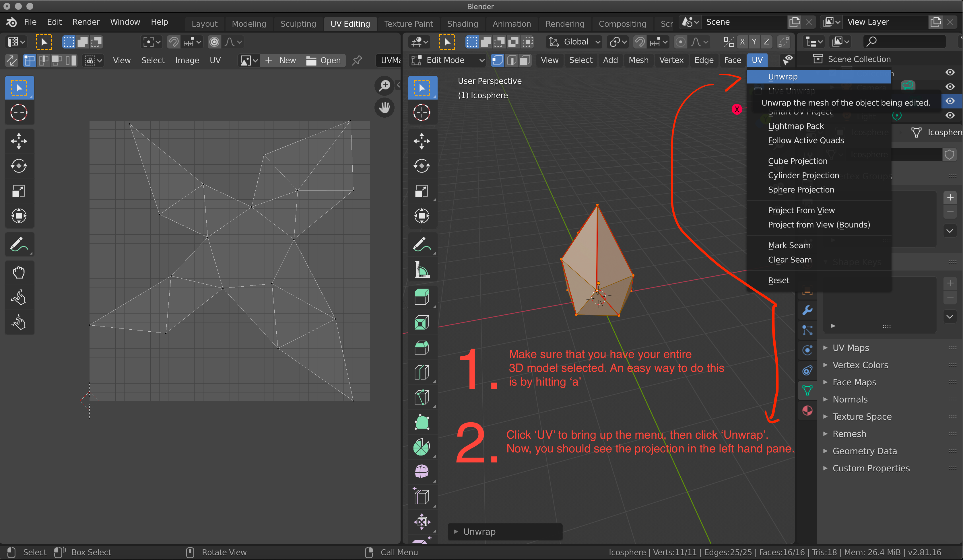Open the Apple menu indicator Blender icon

[11, 22]
